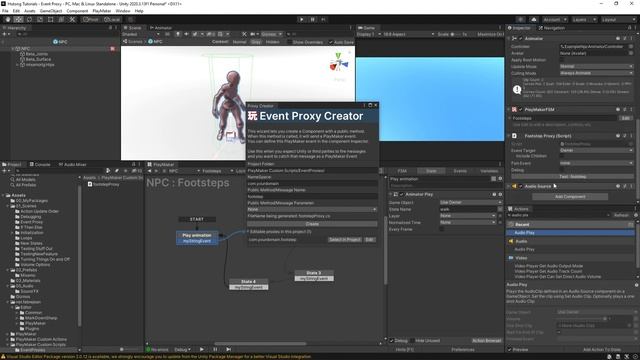640x360 pixels.
Task: Toggle the Every Frame checkbox
Action: coord(442,229)
